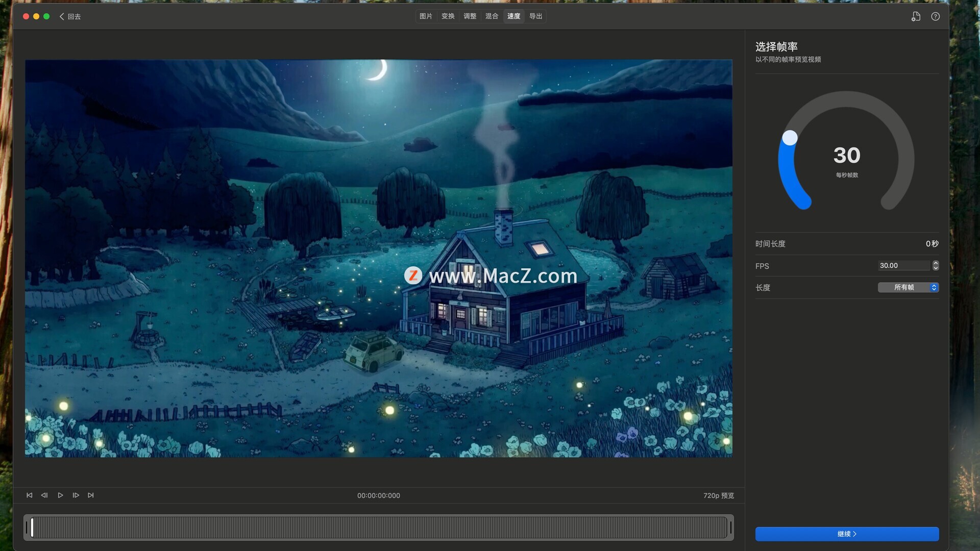This screenshot has height=551, width=980.
Task: Open the 调整 tab
Action: tap(470, 16)
